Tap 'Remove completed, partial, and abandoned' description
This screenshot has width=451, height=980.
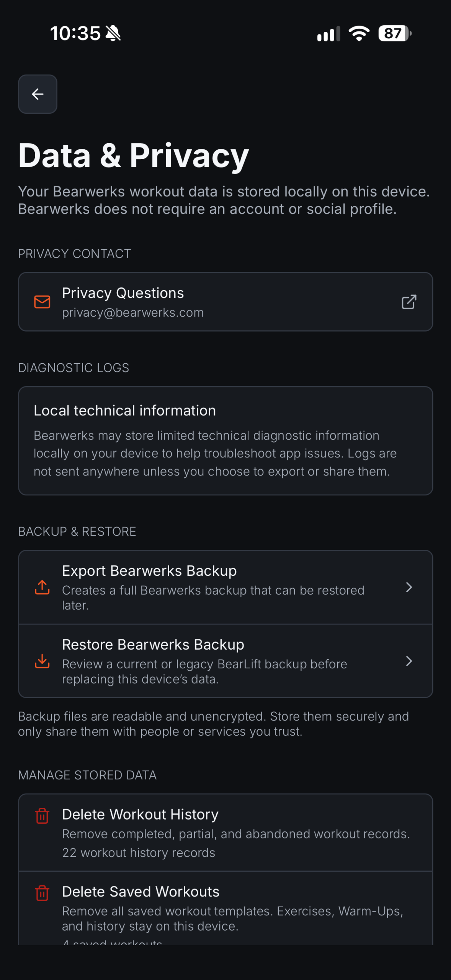(x=236, y=834)
